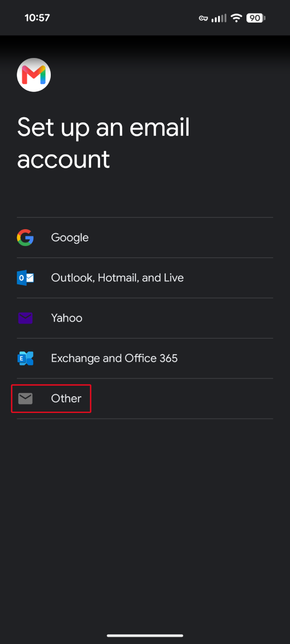
Task: Tap the Wi-Fi status icon
Action: (x=236, y=18)
